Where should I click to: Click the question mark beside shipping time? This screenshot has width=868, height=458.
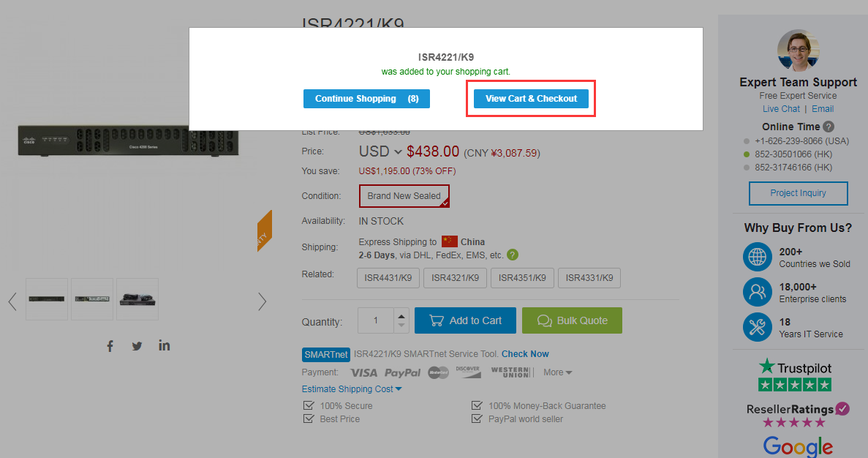pos(512,255)
